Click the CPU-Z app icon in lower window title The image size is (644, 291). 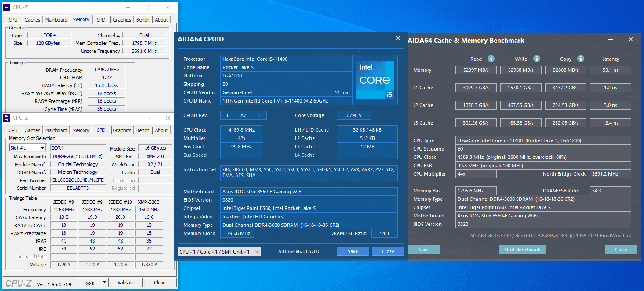(x=7, y=118)
